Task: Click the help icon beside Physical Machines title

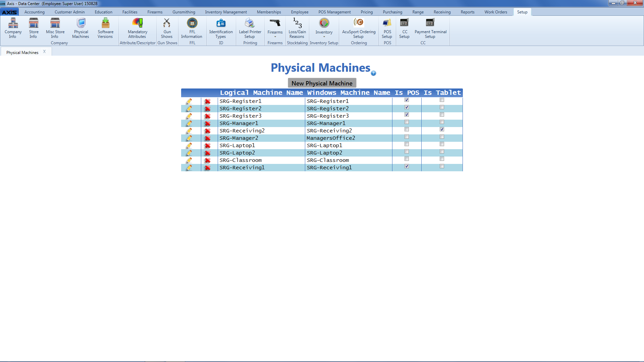Action: tap(373, 73)
